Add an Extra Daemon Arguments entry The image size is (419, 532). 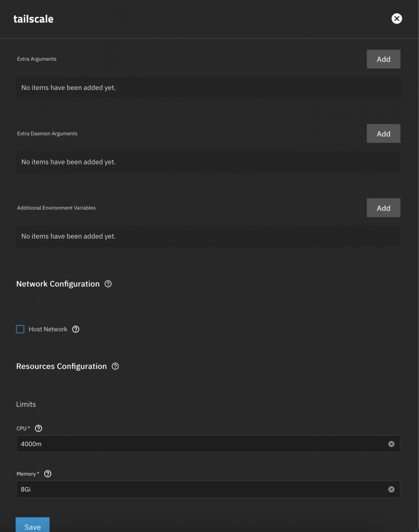click(x=383, y=133)
